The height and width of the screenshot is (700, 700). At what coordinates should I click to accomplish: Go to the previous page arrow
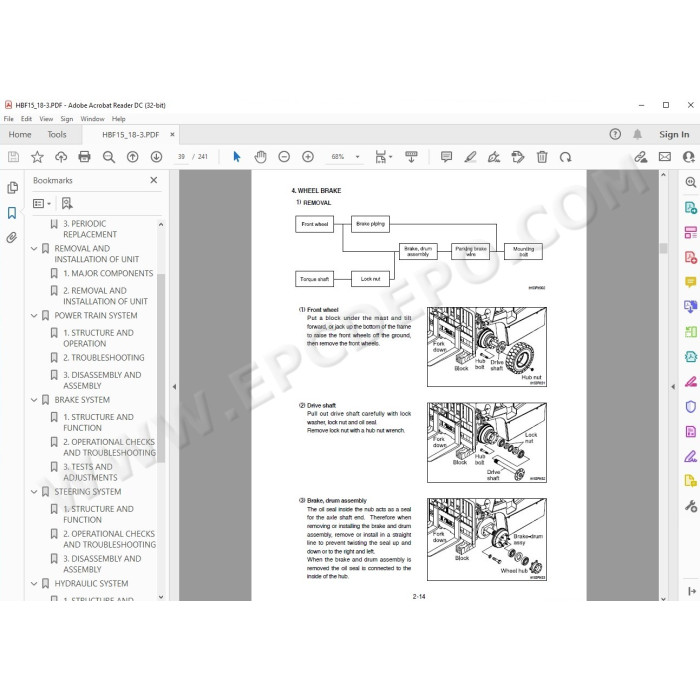[x=133, y=157]
